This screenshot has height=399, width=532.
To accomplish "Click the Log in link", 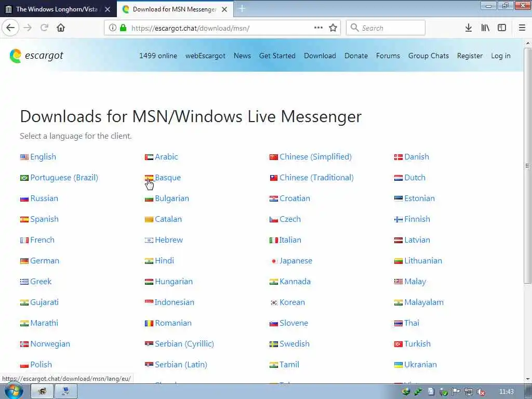I will pos(500,56).
